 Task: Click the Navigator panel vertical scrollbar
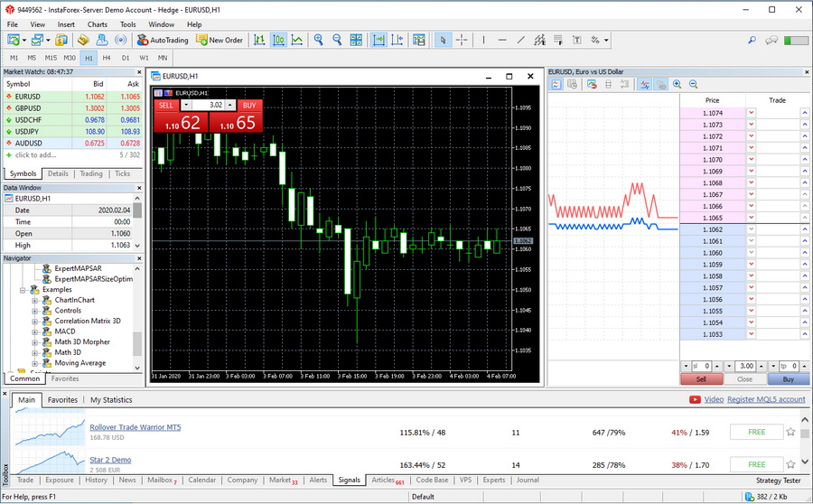(x=137, y=343)
